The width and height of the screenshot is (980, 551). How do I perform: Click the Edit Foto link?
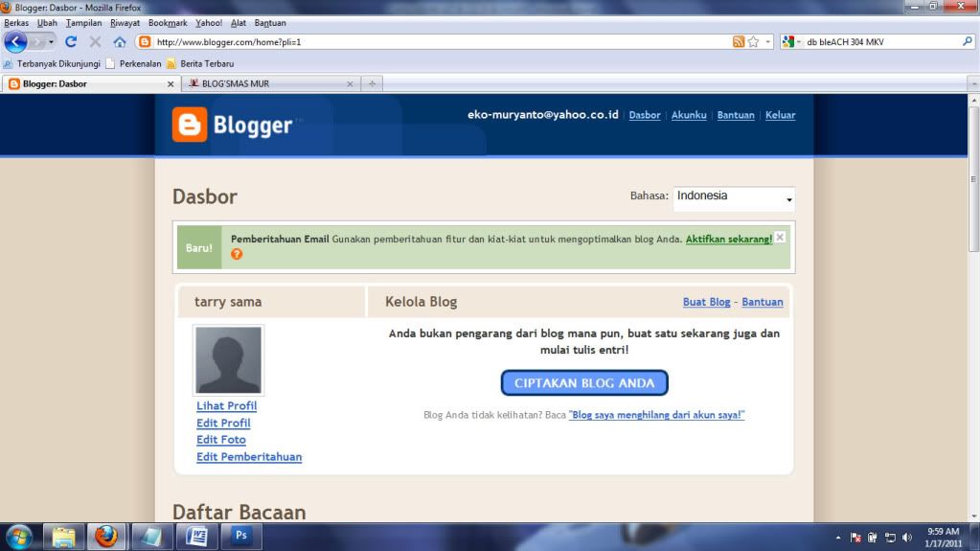220,440
